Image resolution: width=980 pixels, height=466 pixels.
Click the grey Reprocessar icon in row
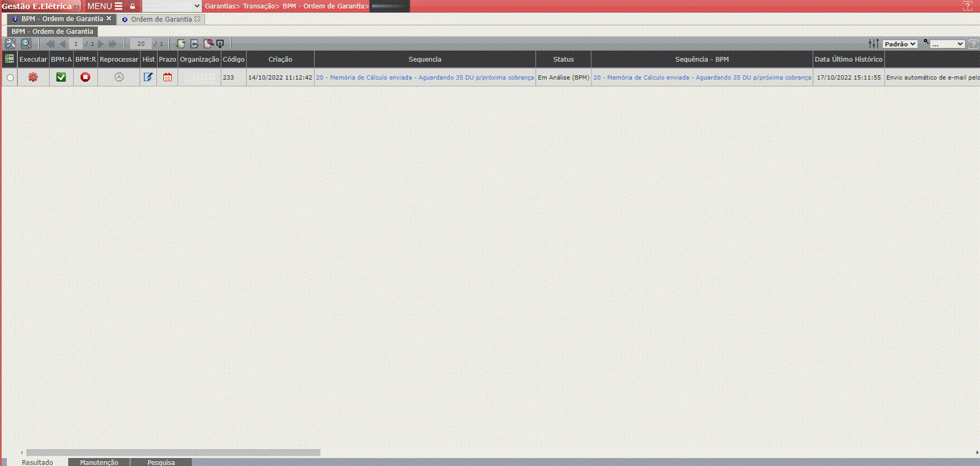[119, 77]
